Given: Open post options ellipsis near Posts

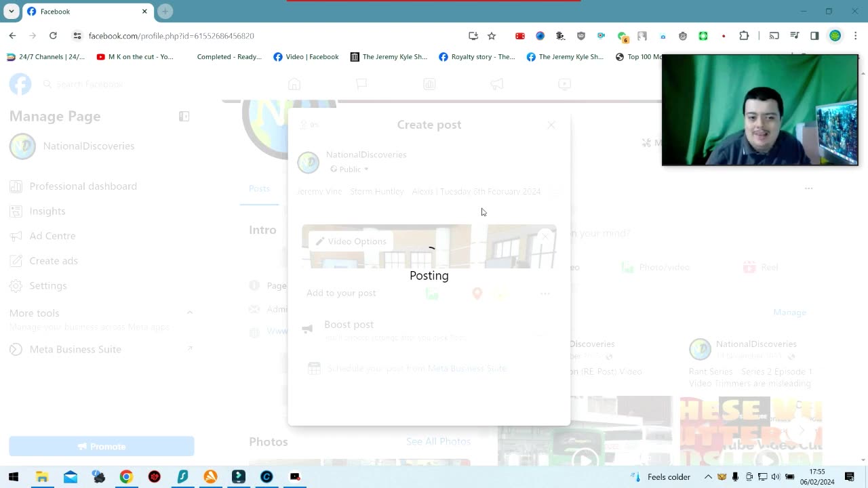Looking at the screenshot, I should [808, 188].
